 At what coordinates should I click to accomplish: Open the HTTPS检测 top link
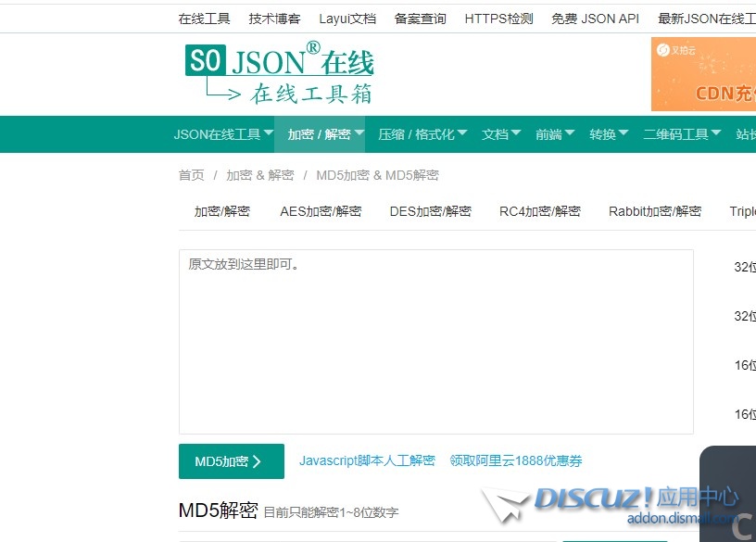click(498, 19)
